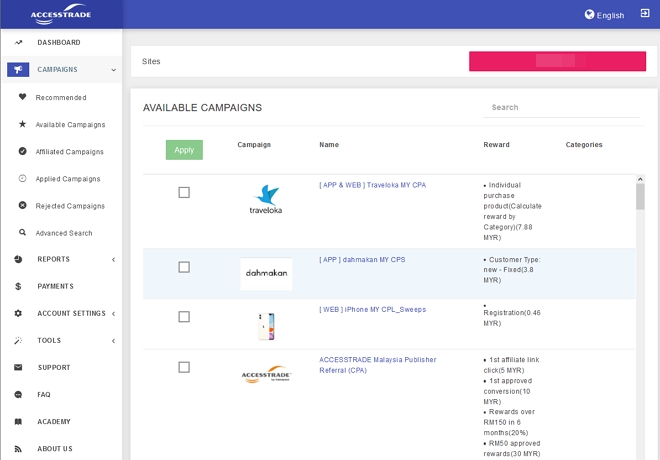The width and height of the screenshot is (660, 460).
Task: Click the Reports pie chart icon
Action: coord(18,259)
